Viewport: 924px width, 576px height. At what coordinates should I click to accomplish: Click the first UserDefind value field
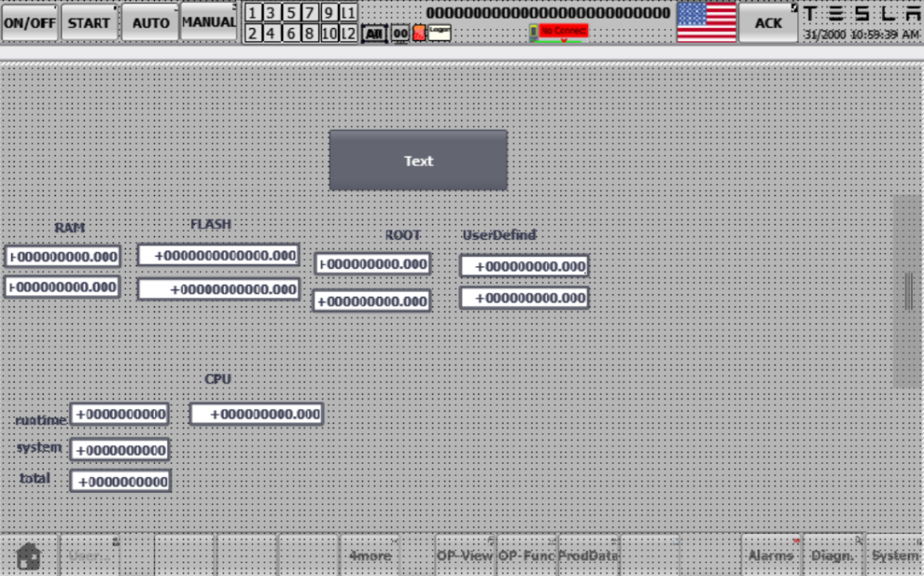pyautogui.click(x=524, y=266)
